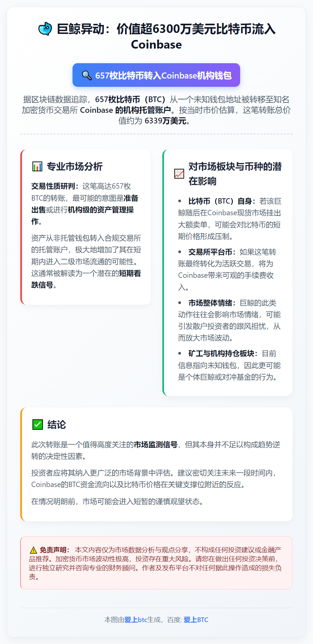Image resolution: width=313 pixels, height=644 pixels.
Task: Click the 巨鲸异动 main headline text
Action: [x=166, y=36]
